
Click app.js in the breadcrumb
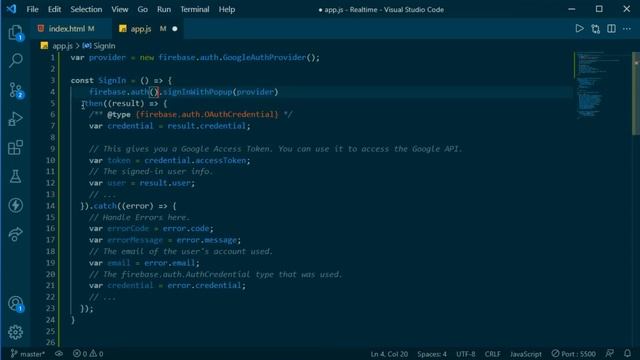[x=62, y=46]
